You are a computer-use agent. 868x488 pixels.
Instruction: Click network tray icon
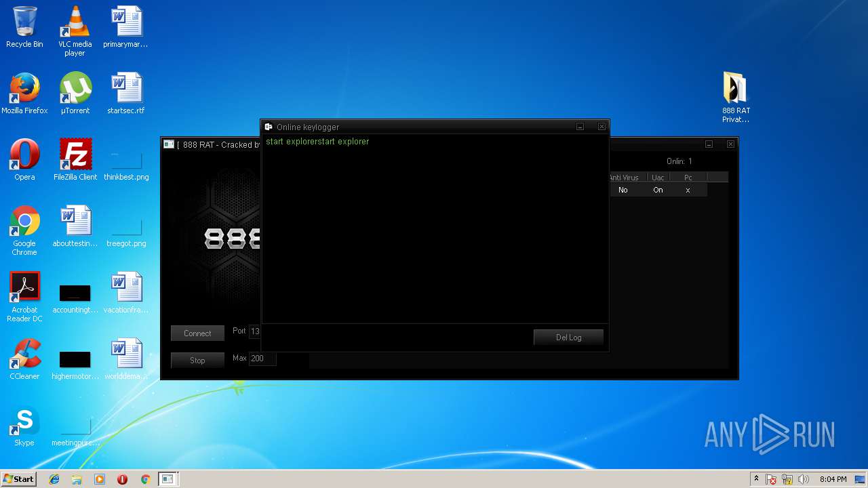(x=787, y=480)
